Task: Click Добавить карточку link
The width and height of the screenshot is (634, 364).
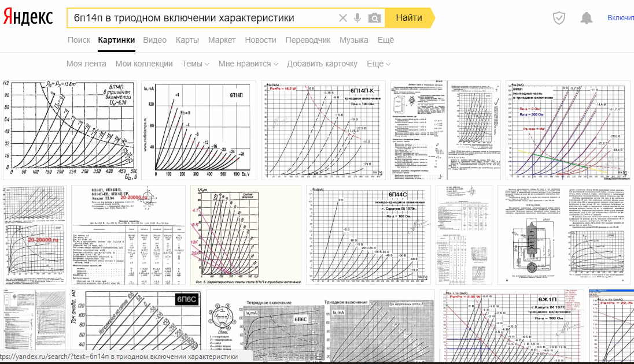Action: (322, 64)
